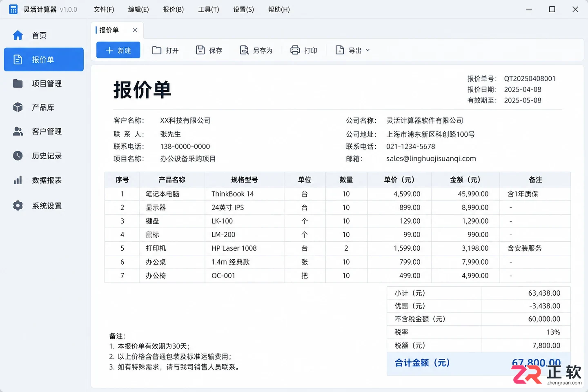Open the 帮助(H) menu
This screenshot has height=392, width=588.
[278, 9]
